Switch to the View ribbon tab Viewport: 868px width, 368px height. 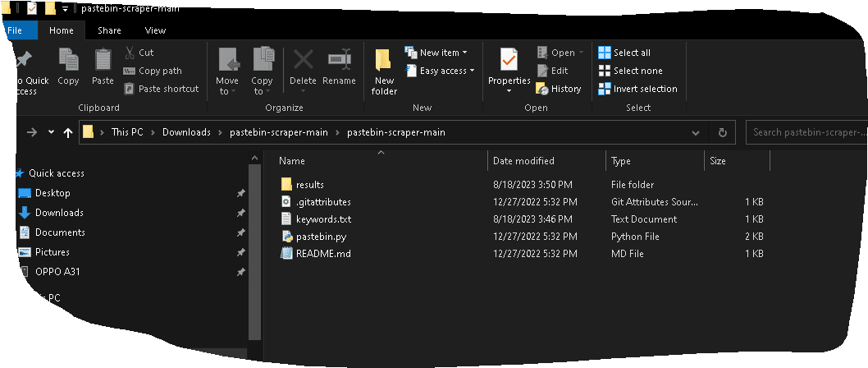[155, 30]
